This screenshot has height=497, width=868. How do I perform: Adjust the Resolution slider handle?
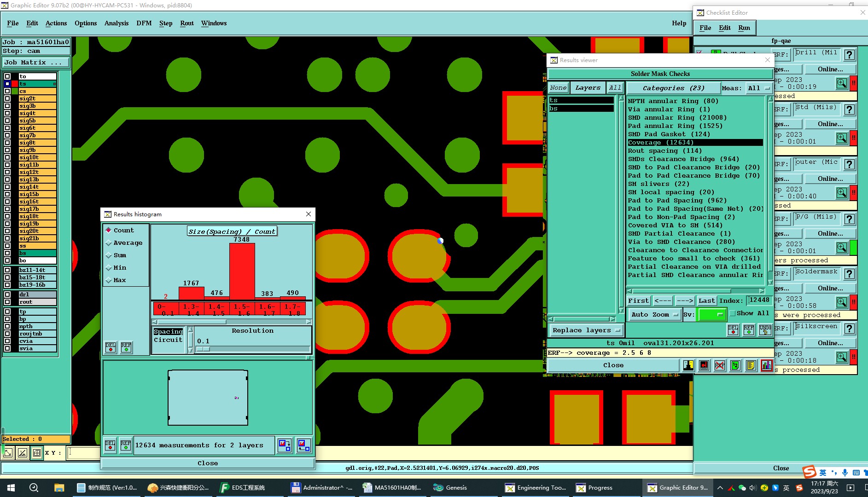[203, 349]
